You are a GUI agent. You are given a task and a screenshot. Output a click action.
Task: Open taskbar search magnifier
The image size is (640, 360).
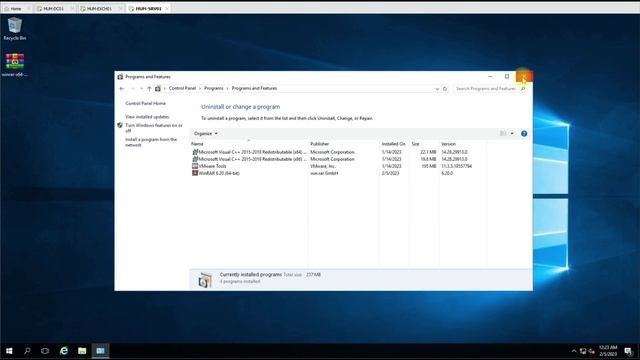pyautogui.click(x=27, y=351)
